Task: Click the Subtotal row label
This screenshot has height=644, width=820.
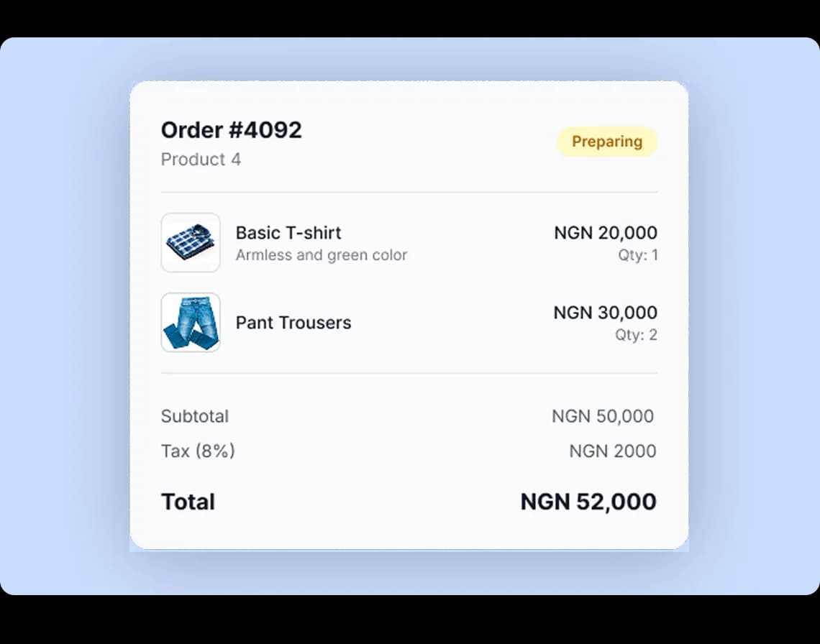Action: click(x=194, y=416)
